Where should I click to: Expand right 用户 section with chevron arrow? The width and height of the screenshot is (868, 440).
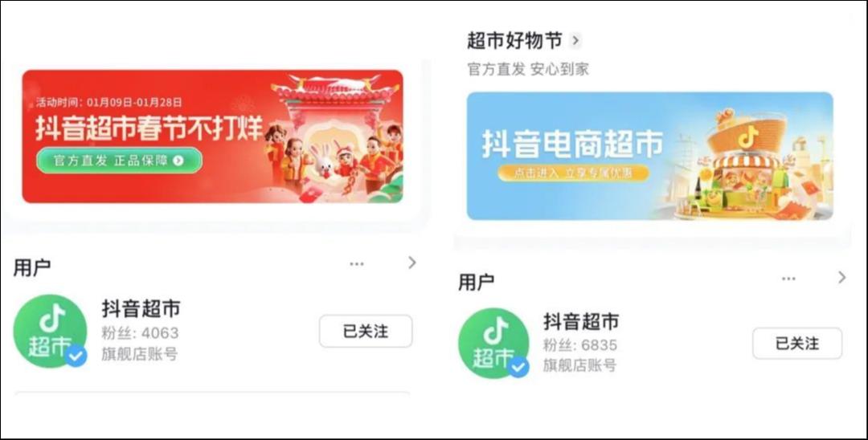[x=842, y=278]
